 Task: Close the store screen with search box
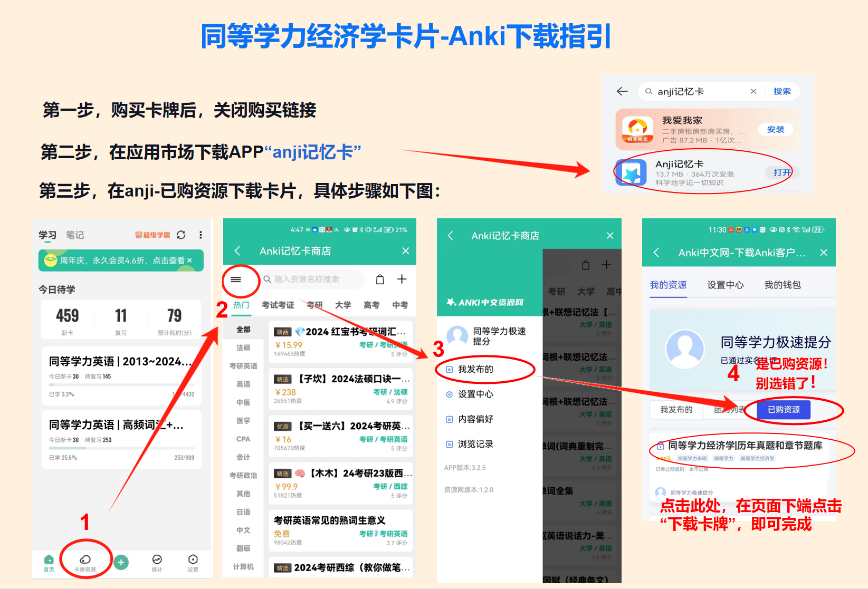coord(405,250)
